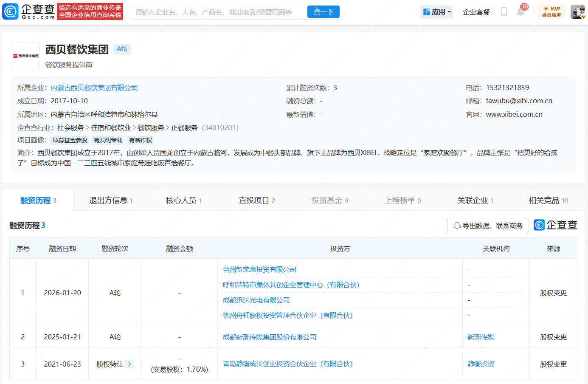The height and width of the screenshot is (384, 588).
Task: Open the 应用 dropdown menu
Action: [x=436, y=12]
